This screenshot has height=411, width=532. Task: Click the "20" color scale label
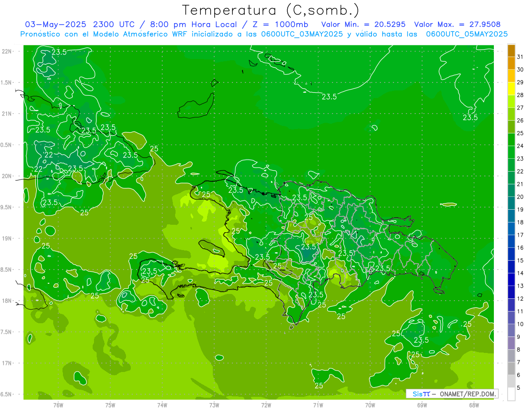pos(520,196)
